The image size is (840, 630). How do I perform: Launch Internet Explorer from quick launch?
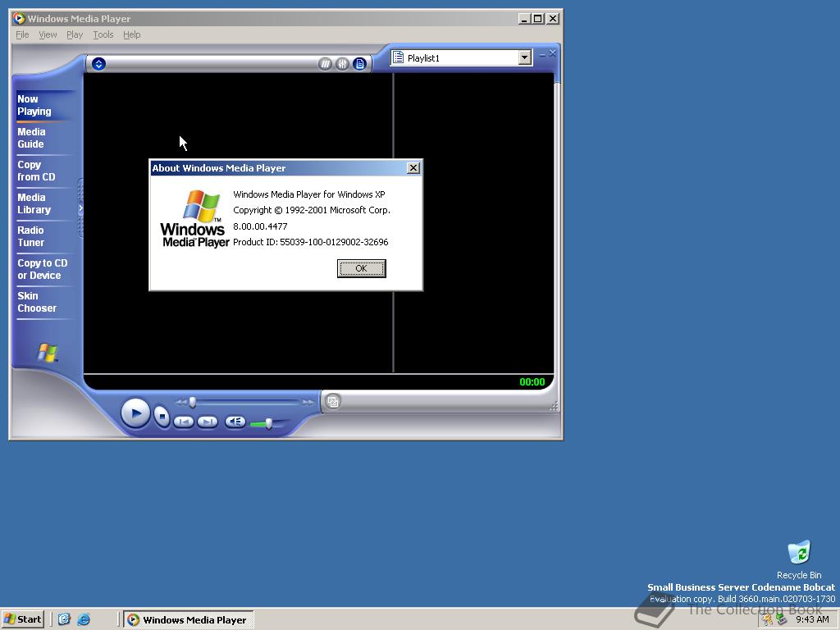(x=84, y=619)
